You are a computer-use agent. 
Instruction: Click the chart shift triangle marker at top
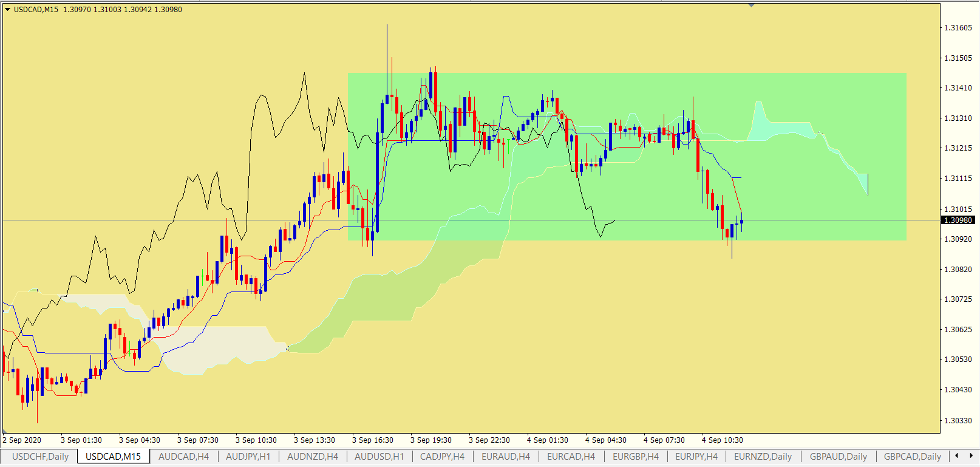(x=752, y=5)
